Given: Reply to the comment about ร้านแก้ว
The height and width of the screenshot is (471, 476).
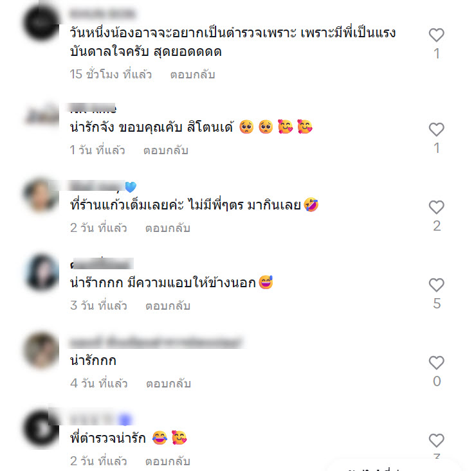Looking at the screenshot, I should [168, 228].
